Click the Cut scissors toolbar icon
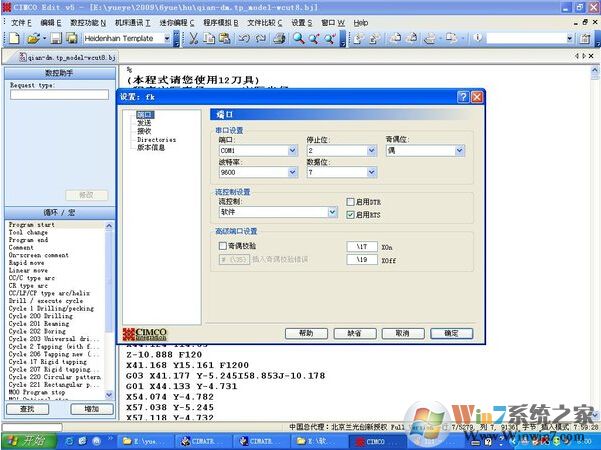This screenshot has height=450, width=601. coord(192,38)
